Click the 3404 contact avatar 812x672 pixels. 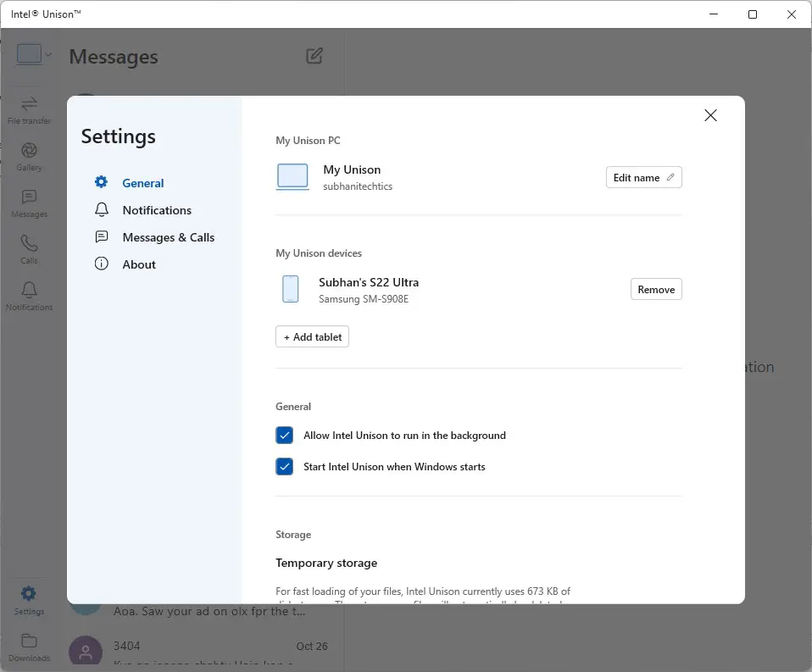[x=86, y=652]
